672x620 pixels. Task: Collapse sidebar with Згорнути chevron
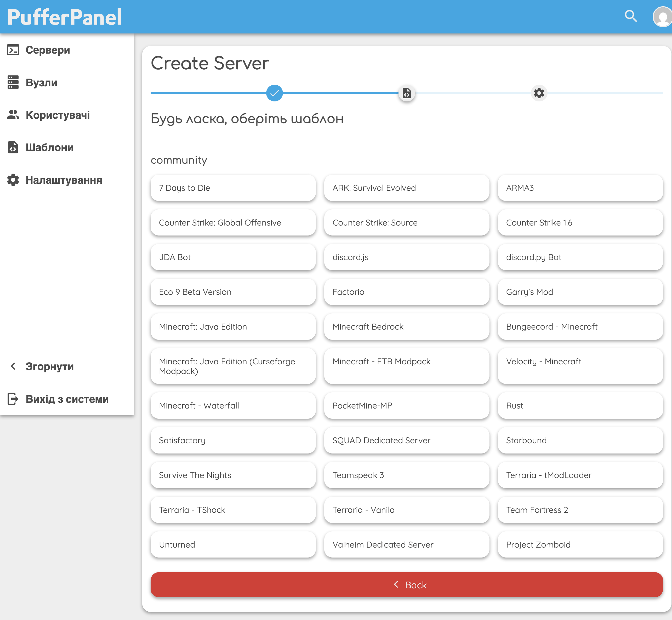(13, 366)
